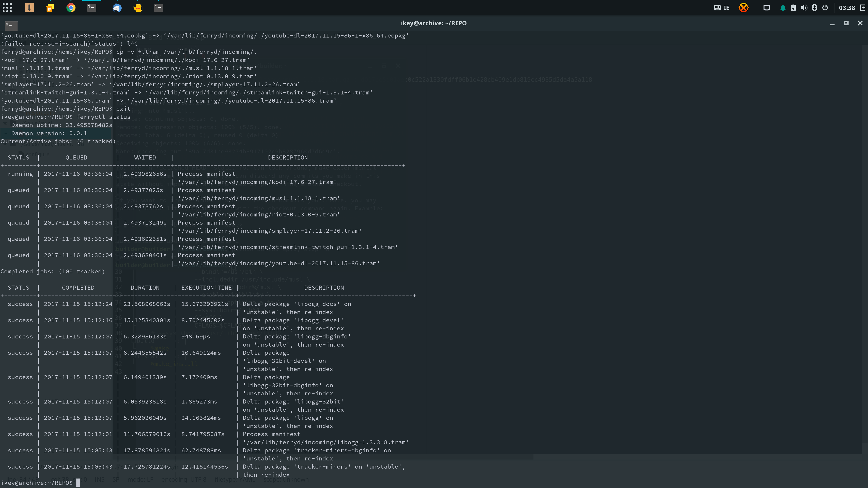Open the HexChat hash-note launcher icon
This screenshot has width=868, height=488.
[50, 8]
